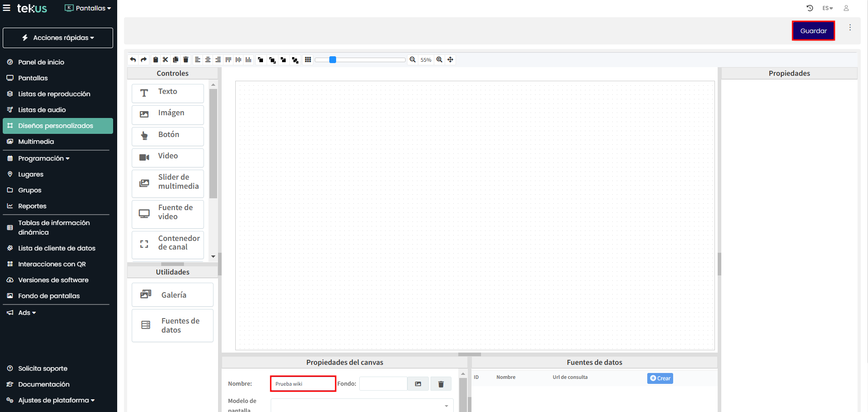The image size is (868, 412).
Task: Click the scissors cut icon
Action: pyautogui.click(x=165, y=59)
